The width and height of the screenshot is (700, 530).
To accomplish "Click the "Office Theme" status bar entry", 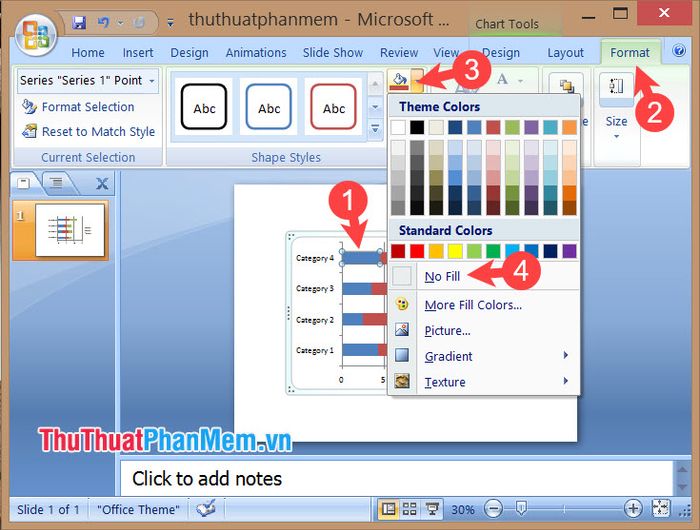I will pyautogui.click(x=138, y=509).
